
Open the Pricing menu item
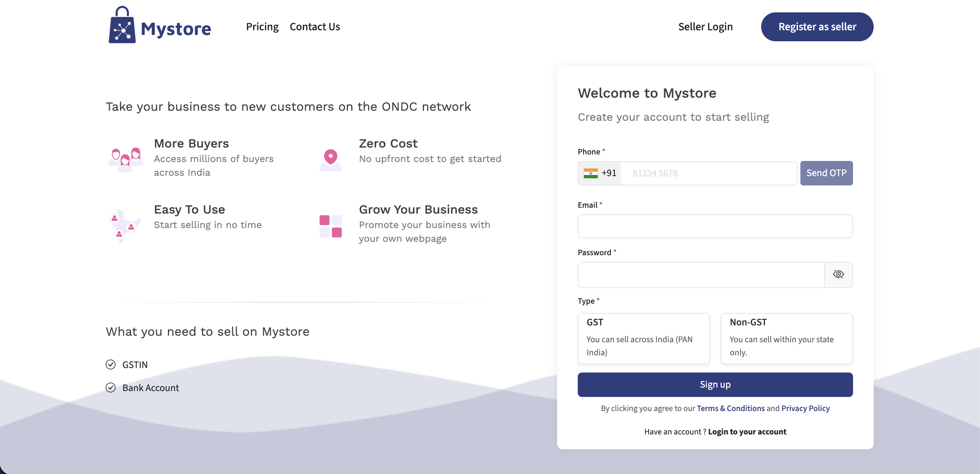[262, 26]
